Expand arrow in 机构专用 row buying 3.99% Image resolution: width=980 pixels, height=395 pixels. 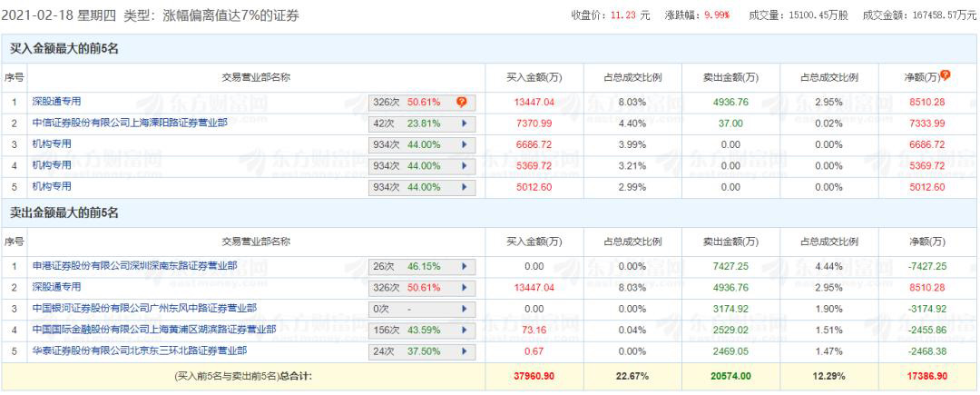464,145
